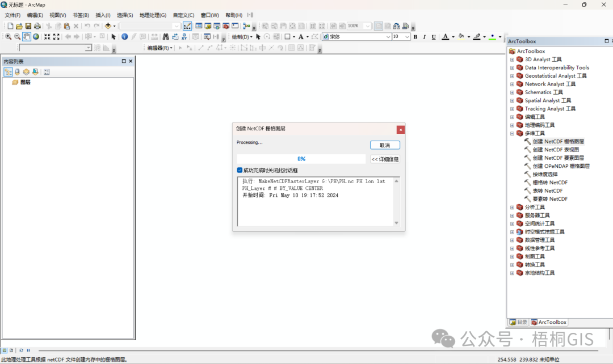
Task: Open the red ArcToolbox window icon
Action: [225, 26]
